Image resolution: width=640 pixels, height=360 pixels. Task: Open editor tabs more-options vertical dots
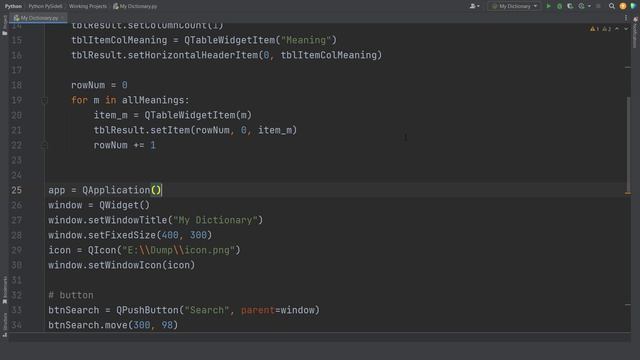(626, 18)
